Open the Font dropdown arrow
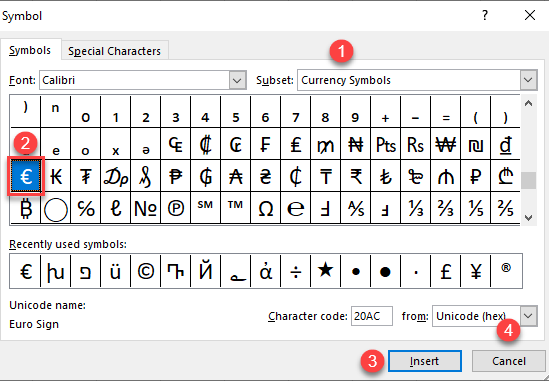 coord(237,80)
